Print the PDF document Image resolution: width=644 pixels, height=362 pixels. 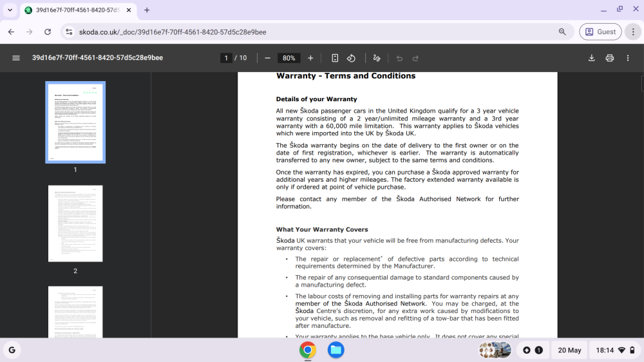(x=609, y=58)
